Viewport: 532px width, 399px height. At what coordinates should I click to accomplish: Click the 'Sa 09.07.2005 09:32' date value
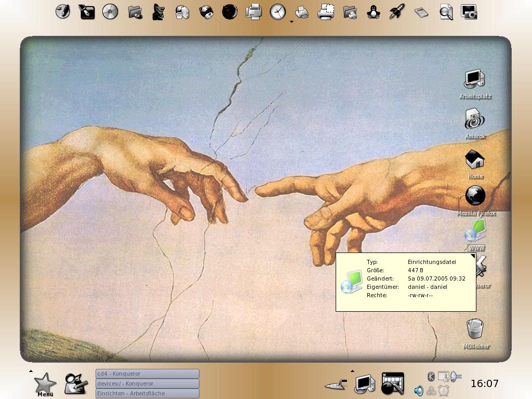coord(436,278)
